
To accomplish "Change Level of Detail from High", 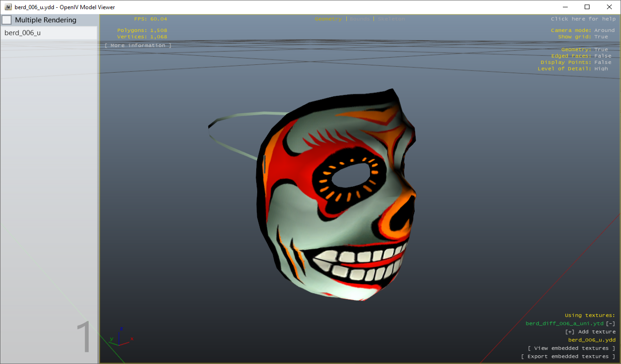I will 601,69.
